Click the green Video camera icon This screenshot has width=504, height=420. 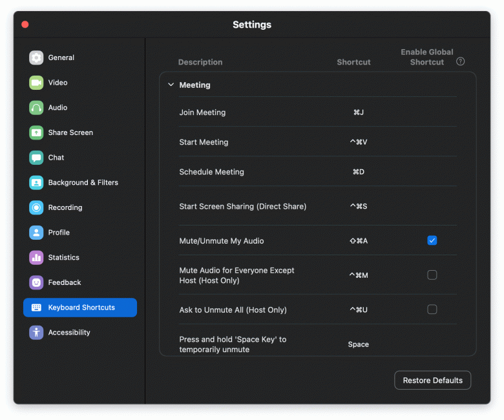(36, 83)
